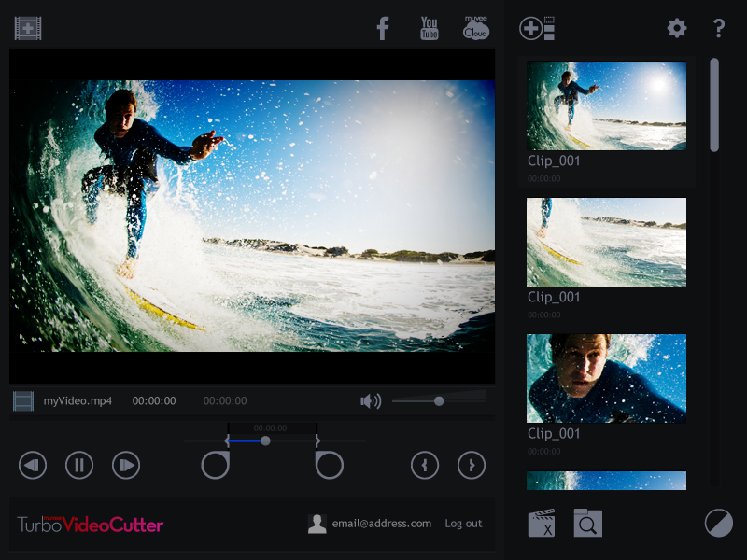Open the settings gear
The width and height of the screenshot is (747, 560).
[676, 29]
